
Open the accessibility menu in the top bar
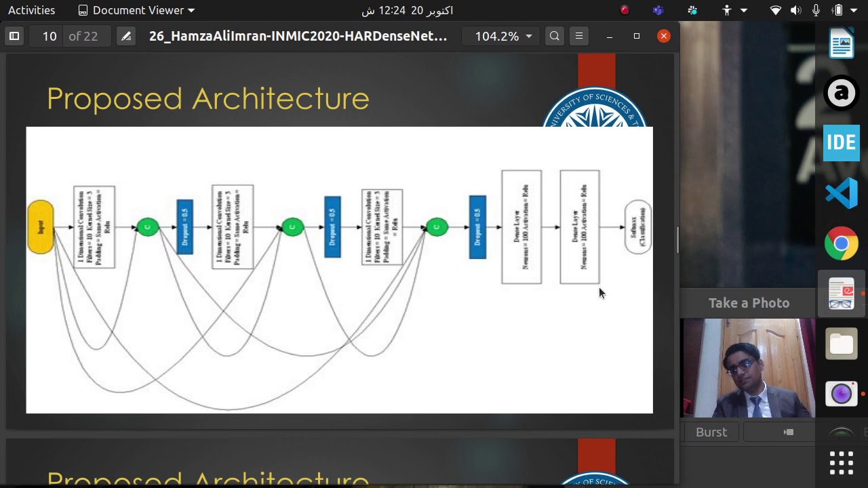click(x=734, y=10)
